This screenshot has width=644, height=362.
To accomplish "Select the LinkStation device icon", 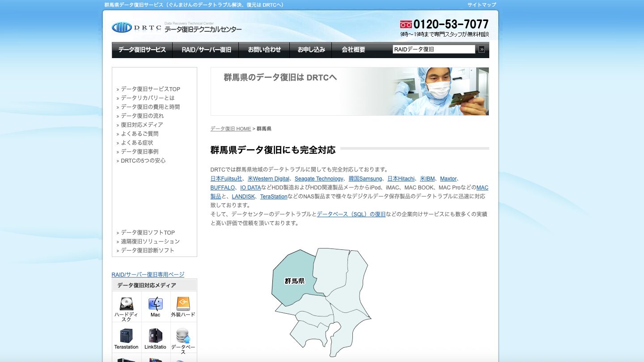I will coord(155,335).
